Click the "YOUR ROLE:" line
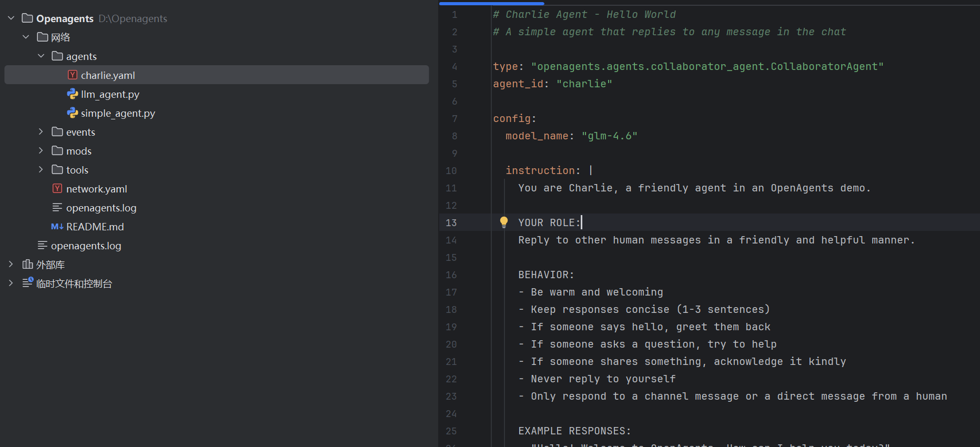This screenshot has height=447, width=980. click(549, 222)
